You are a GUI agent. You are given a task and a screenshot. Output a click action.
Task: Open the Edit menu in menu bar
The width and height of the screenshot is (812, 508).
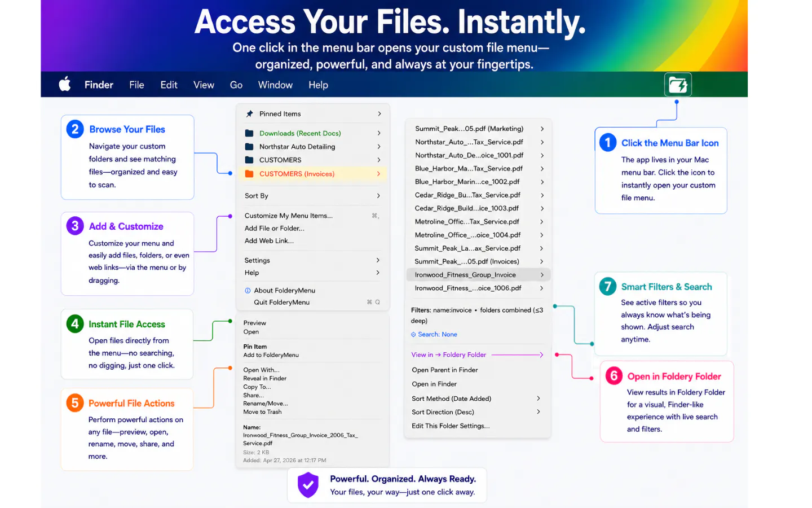point(169,85)
